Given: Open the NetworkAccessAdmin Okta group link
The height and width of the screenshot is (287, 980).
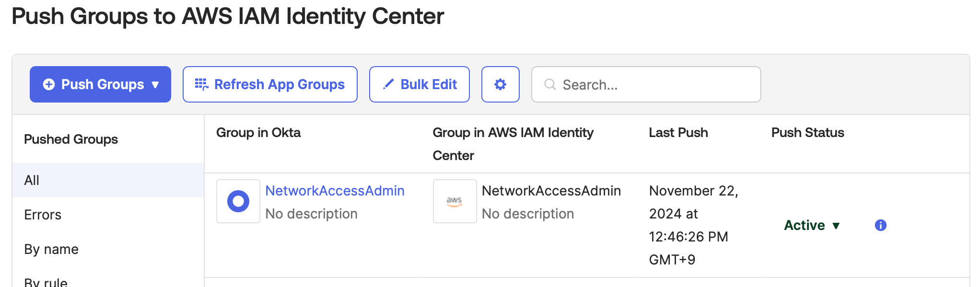Looking at the screenshot, I should pos(335,191).
